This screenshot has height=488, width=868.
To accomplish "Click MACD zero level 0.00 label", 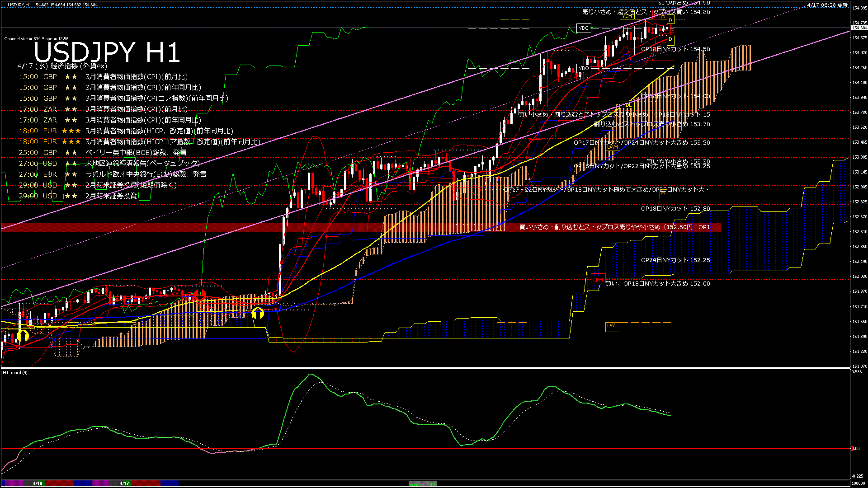I will [x=855, y=449].
